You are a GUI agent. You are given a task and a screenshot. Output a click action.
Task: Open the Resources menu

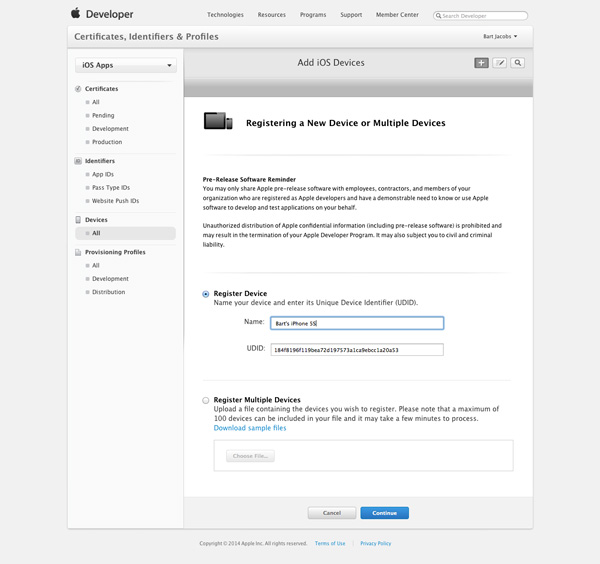[272, 15]
